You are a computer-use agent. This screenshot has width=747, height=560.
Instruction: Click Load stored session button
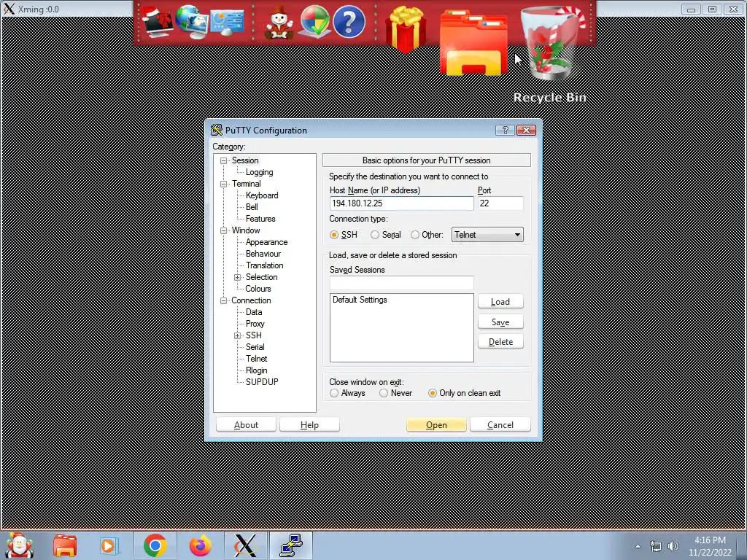point(500,302)
